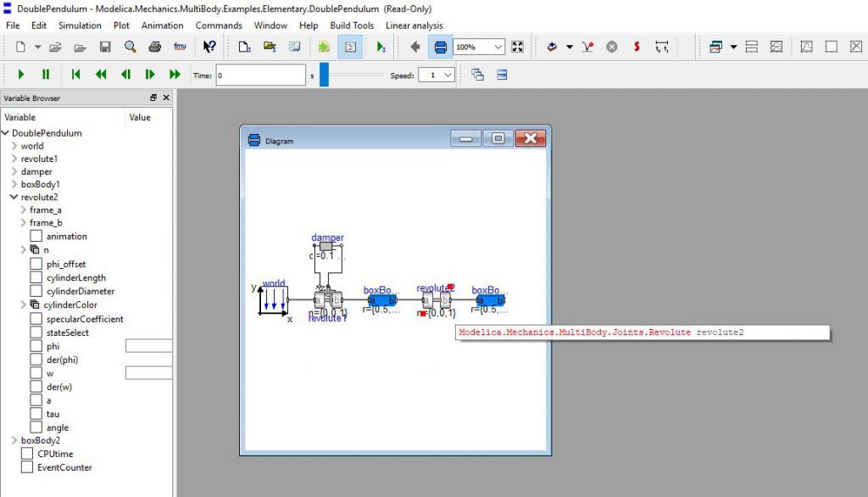The width and height of the screenshot is (868, 497).
Task: Open the Commands menu
Action: (x=219, y=25)
